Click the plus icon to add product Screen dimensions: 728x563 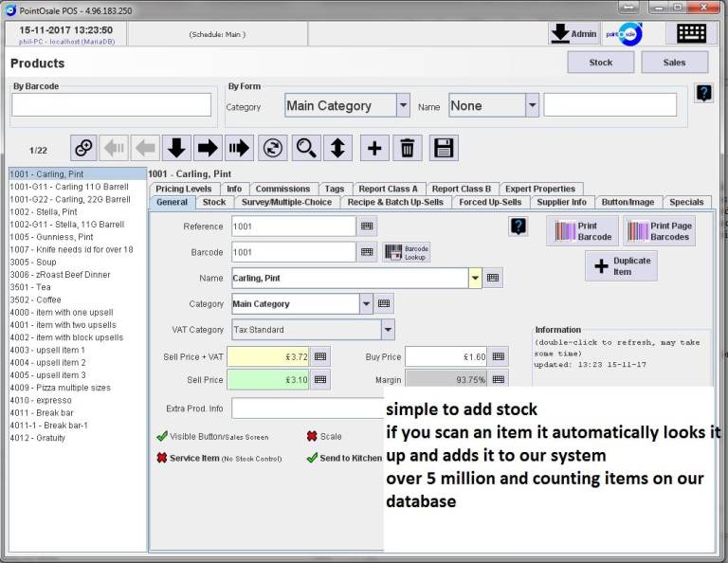pos(374,148)
